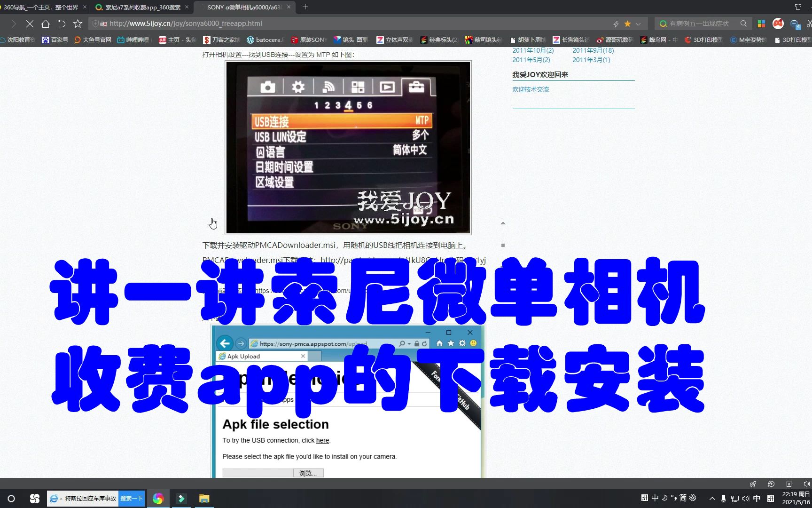
Task: Open the skin shirt icon in title bar
Action: point(798,7)
